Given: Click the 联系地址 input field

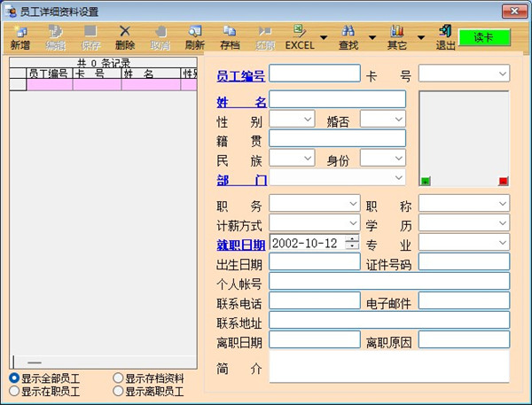Looking at the screenshot, I should click(x=389, y=320).
